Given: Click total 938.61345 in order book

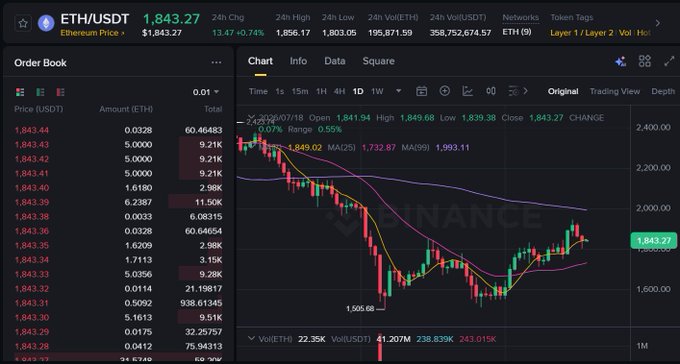Looking at the screenshot, I should pyautogui.click(x=201, y=303).
